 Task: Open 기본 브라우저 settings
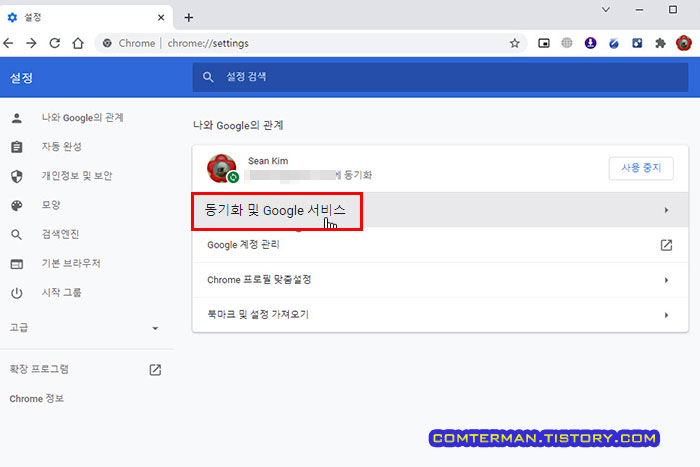[x=71, y=263]
